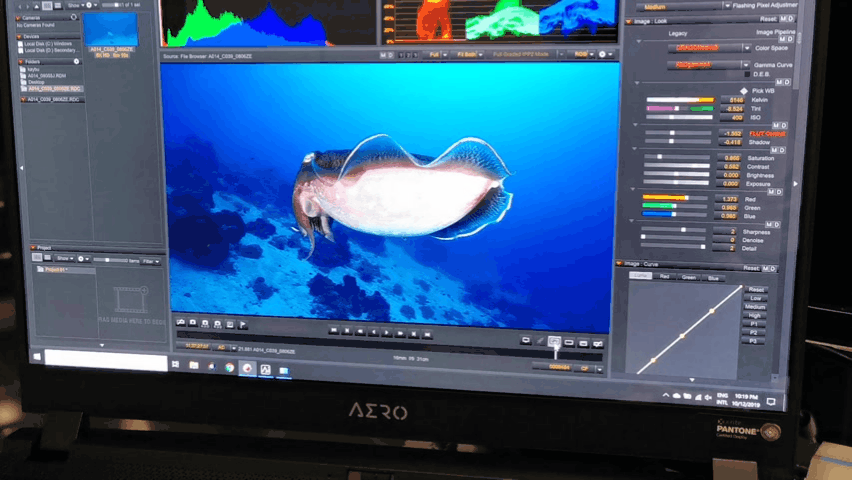The width and height of the screenshot is (852, 480).
Task: Collapse the Image Look panel
Action: click(x=631, y=19)
